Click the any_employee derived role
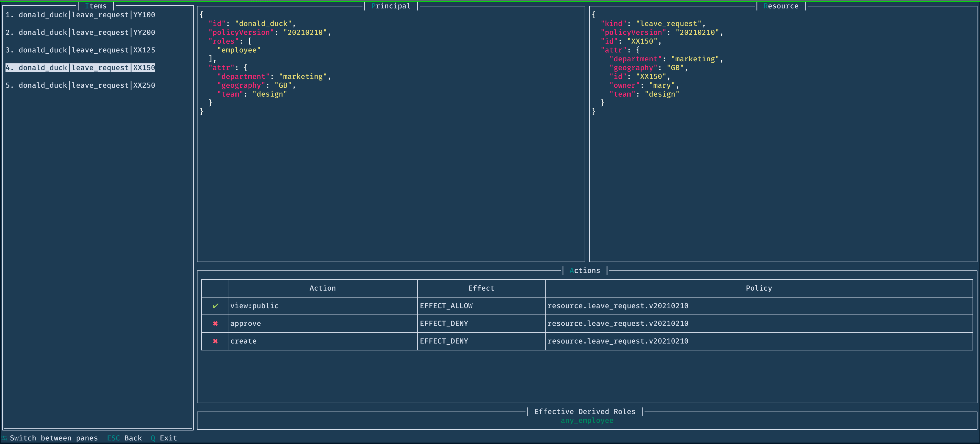This screenshot has height=444, width=980. (x=587, y=420)
